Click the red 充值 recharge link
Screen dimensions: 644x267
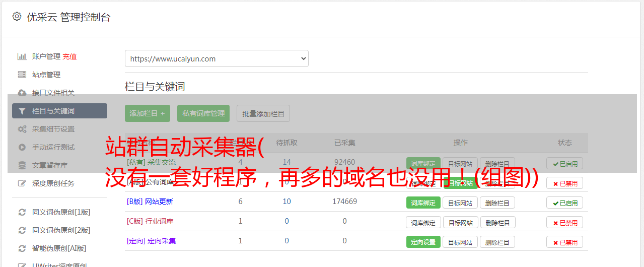[x=70, y=56]
